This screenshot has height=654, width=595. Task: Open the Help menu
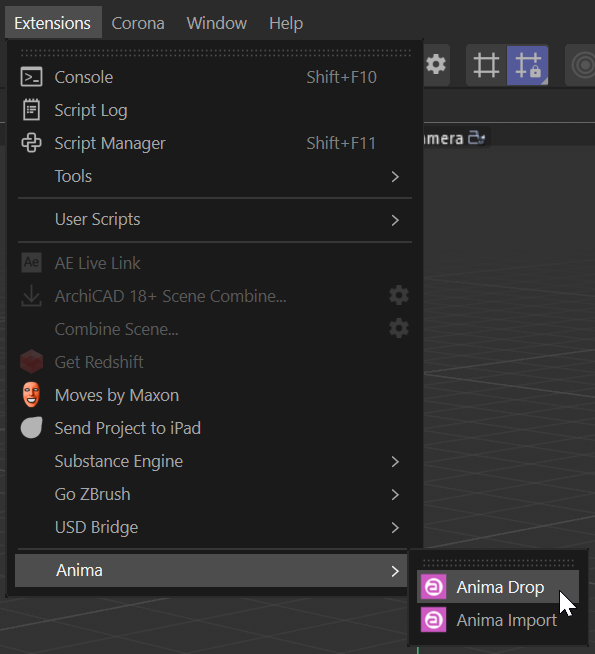coord(286,23)
